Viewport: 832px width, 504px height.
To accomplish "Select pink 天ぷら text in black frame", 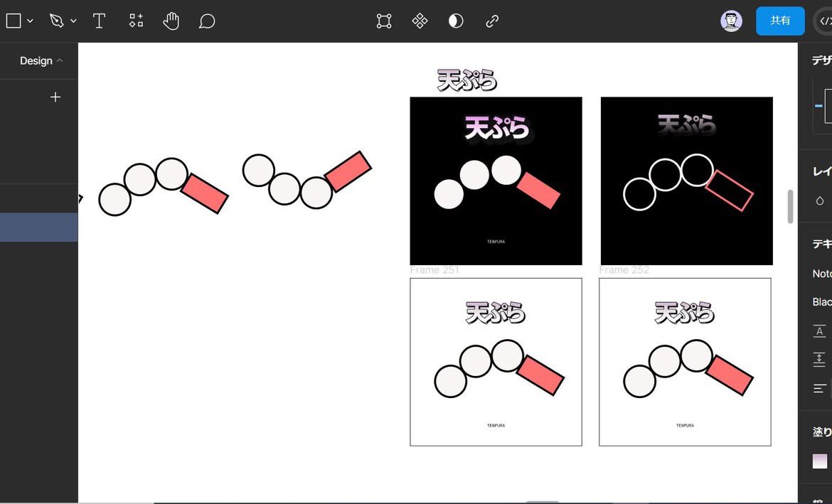I will [496, 128].
